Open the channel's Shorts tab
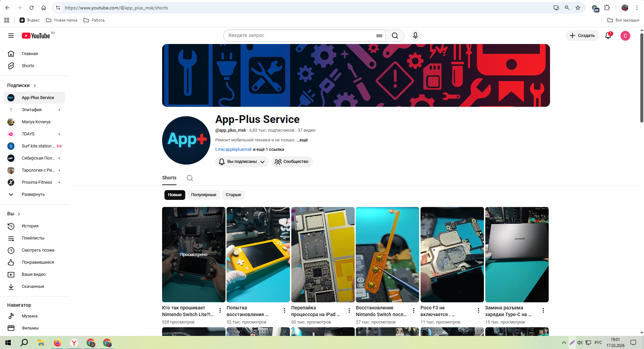The width and height of the screenshot is (644, 349). tap(169, 178)
